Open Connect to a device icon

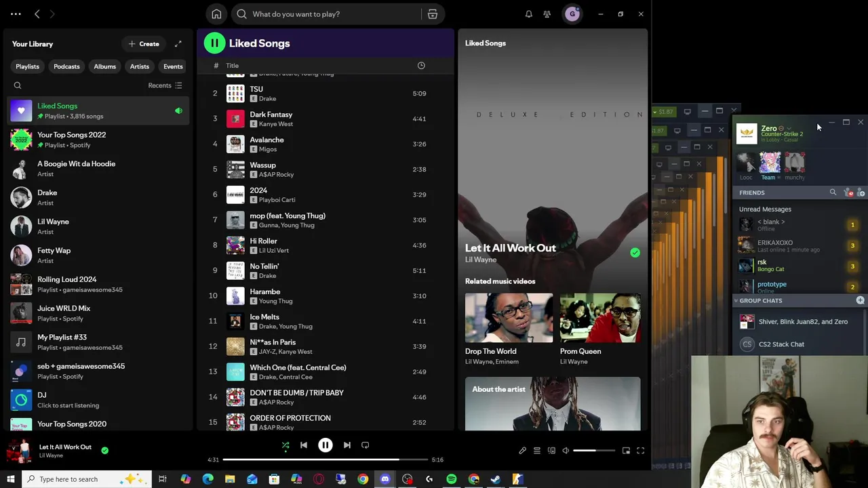[551, 451]
